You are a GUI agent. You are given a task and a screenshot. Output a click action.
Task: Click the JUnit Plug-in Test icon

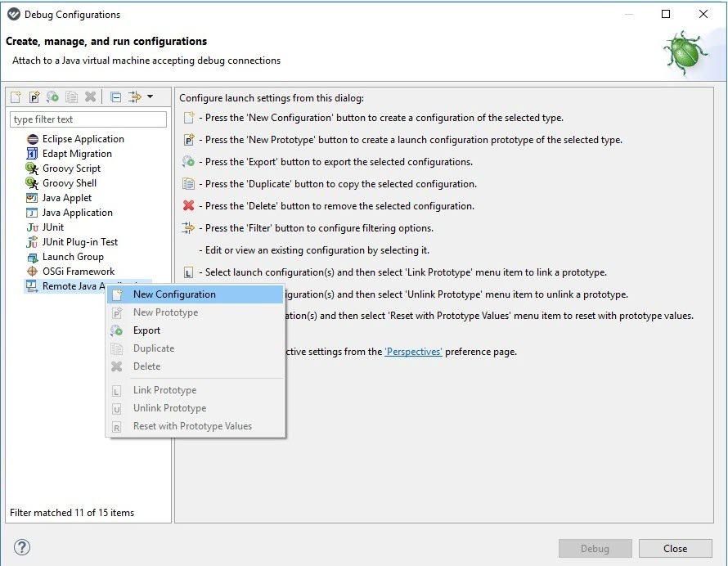click(32, 242)
